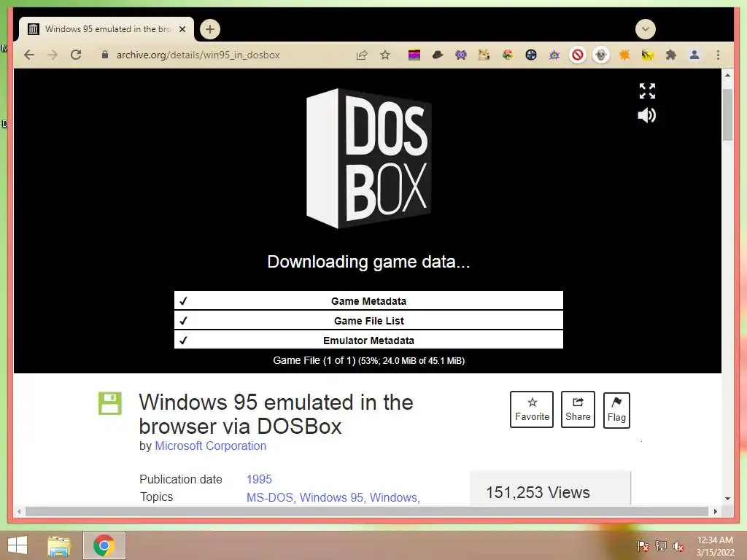Mute the emulator speaker sound

(647, 115)
